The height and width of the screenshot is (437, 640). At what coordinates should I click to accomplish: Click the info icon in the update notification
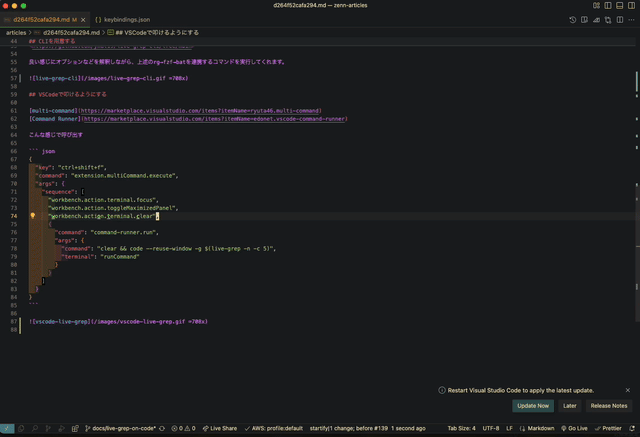point(442,390)
